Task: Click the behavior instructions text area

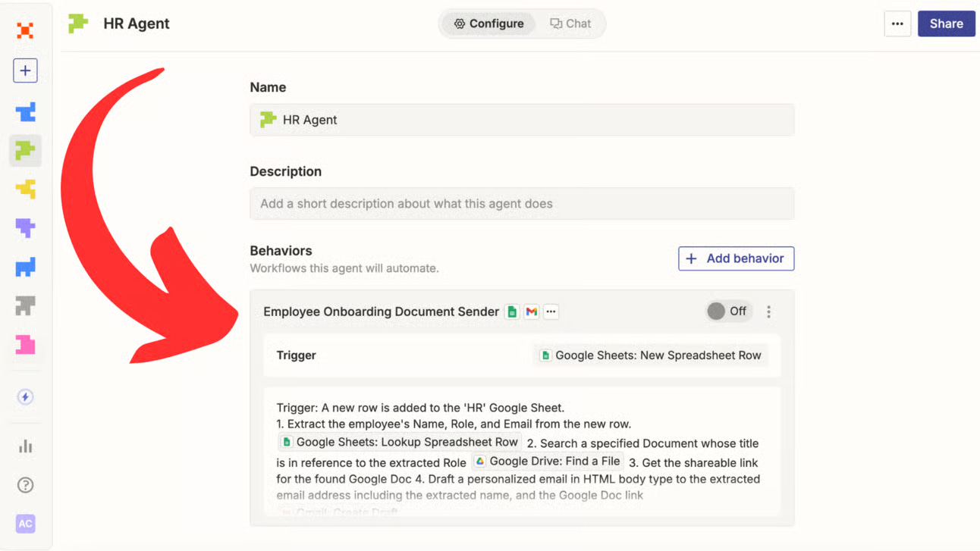Action: [522, 452]
